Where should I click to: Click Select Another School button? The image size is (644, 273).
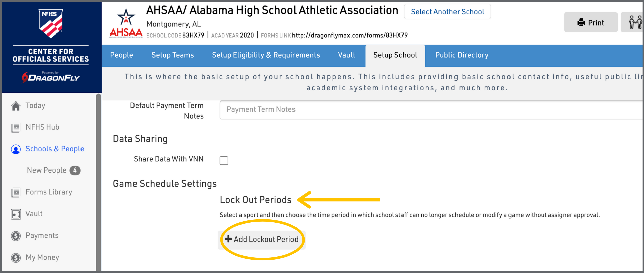[x=447, y=12]
